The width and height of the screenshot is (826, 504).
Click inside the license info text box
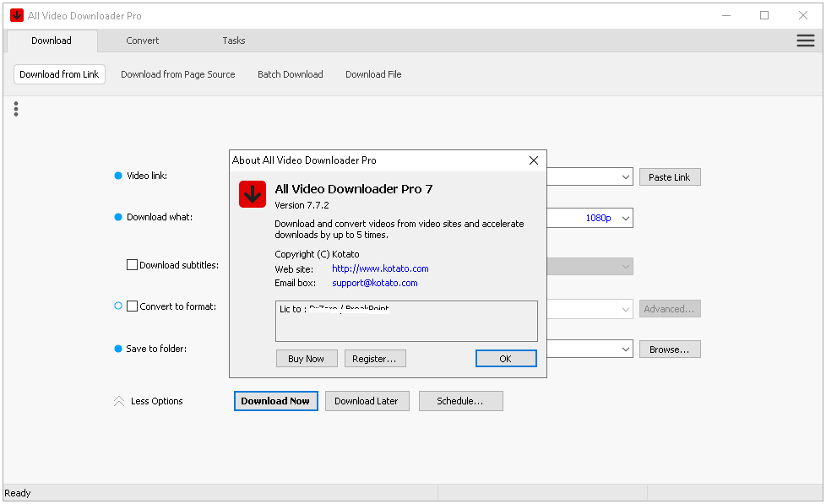406,322
